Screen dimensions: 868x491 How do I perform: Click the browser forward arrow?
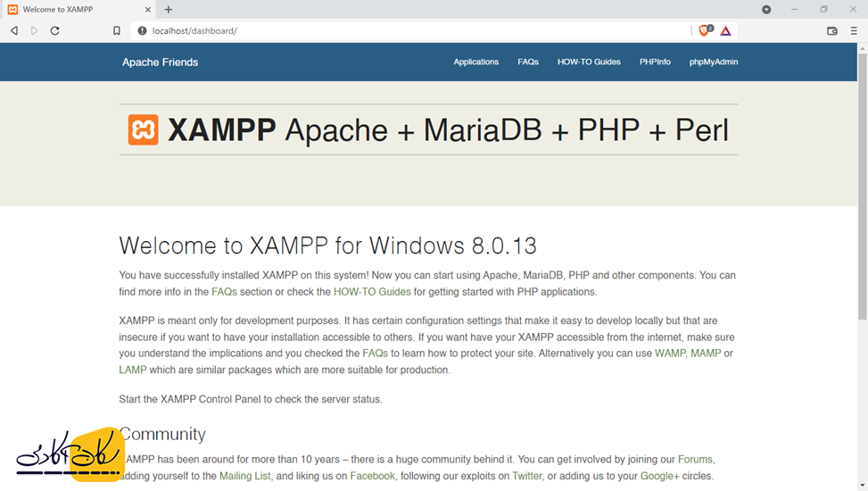point(34,31)
